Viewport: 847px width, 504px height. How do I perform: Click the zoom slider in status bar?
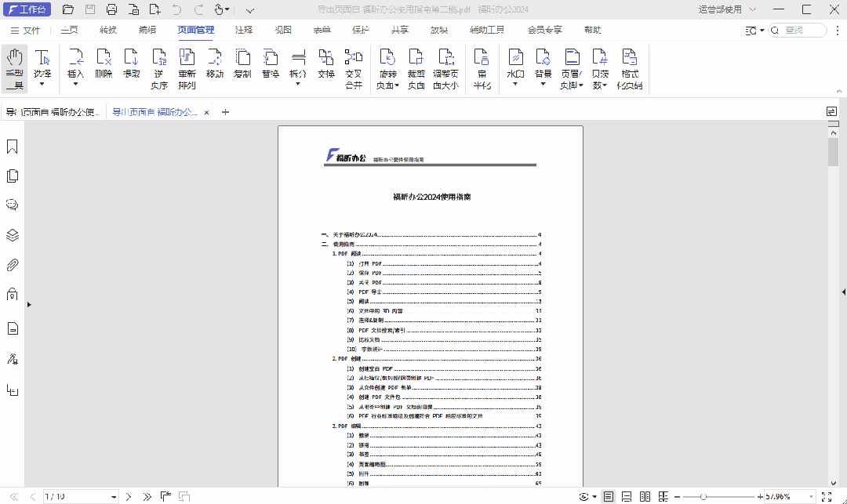(x=703, y=497)
